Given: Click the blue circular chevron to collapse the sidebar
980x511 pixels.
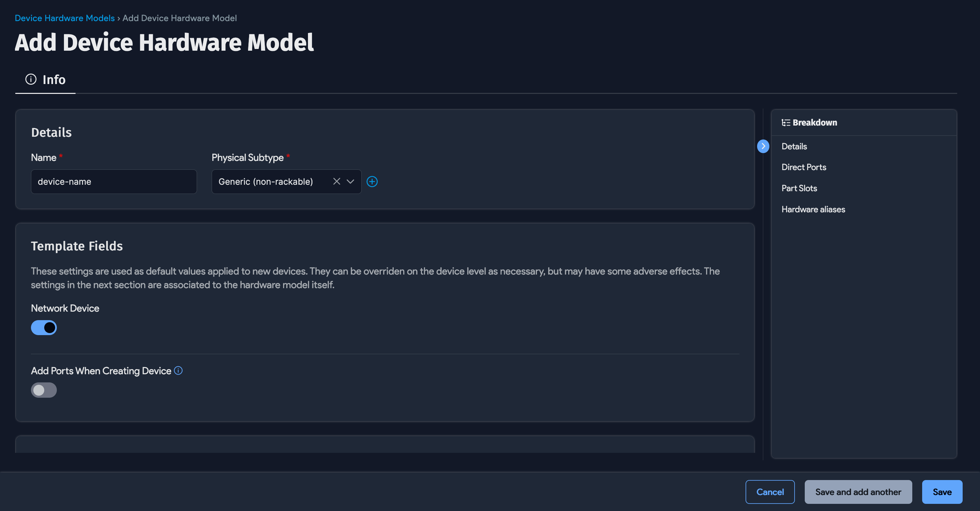Looking at the screenshot, I should [763, 146].
